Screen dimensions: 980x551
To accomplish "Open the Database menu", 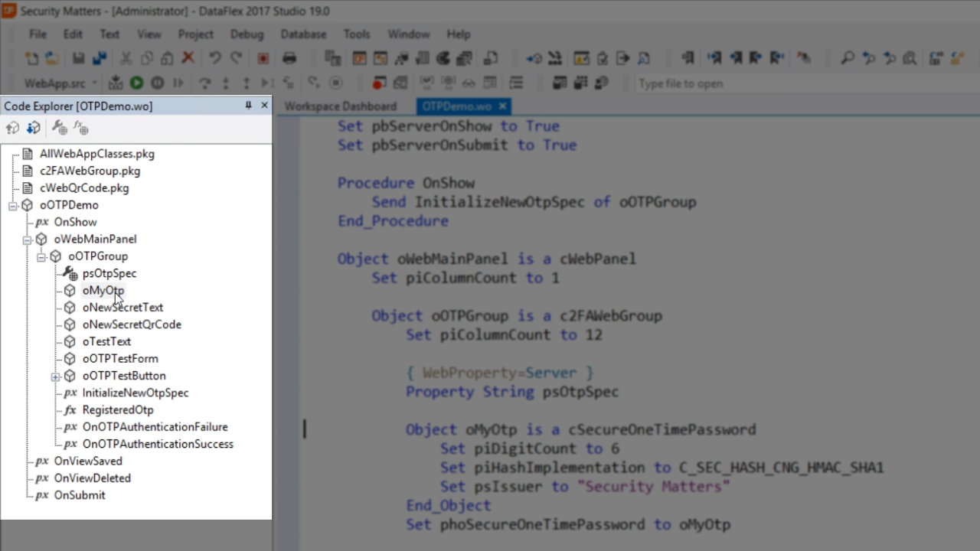I will tap(303, 34).
